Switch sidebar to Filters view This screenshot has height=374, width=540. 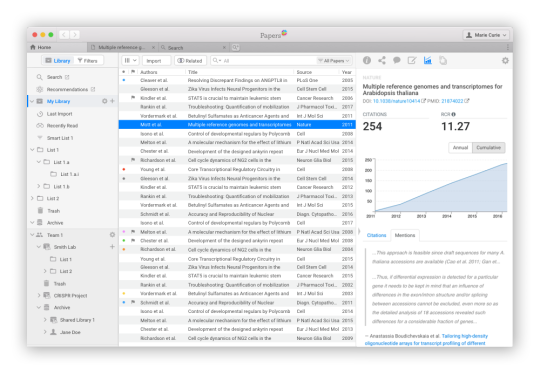(87, 61)
